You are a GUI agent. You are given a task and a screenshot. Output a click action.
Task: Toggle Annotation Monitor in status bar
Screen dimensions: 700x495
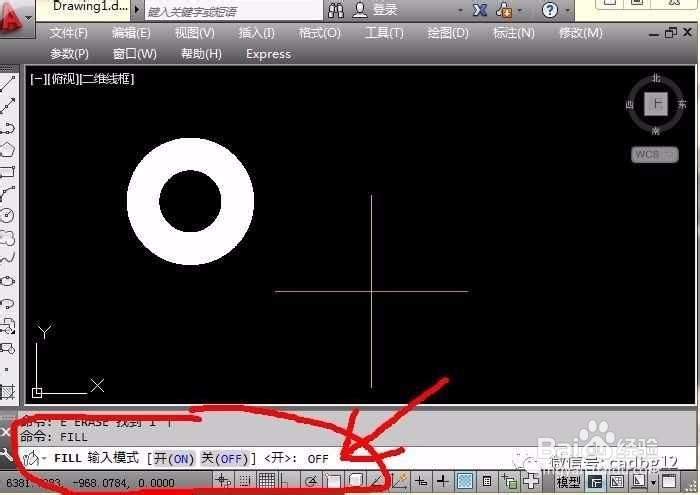[x=531, y=481]
